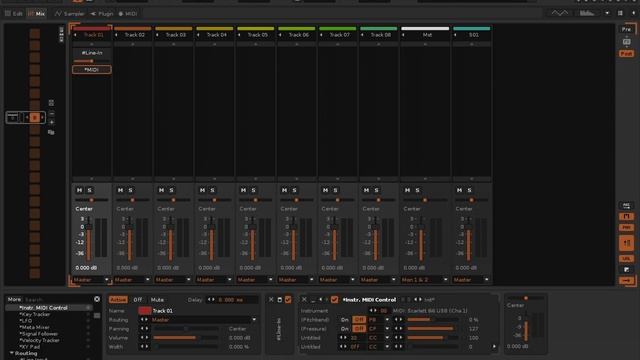Collapse the Routing group in device list
The height and width of the screenshot is (360, 640).
[x=12, y=353]
